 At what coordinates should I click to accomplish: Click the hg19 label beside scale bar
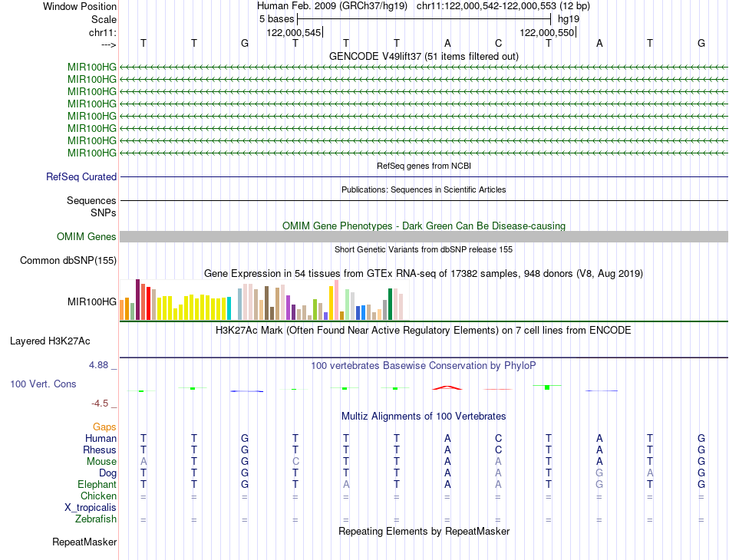[569, 19]
